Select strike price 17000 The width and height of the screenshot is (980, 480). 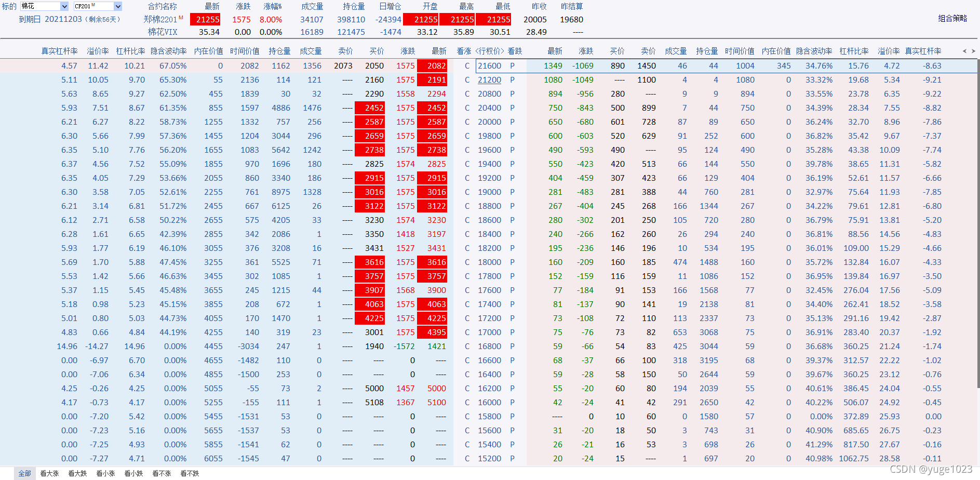tap(490, 332)
